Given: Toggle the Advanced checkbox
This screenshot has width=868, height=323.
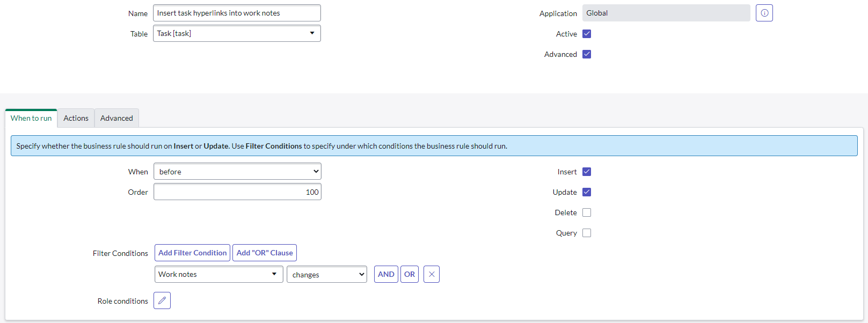Looking at the screenshot, I should click(587, 54).
